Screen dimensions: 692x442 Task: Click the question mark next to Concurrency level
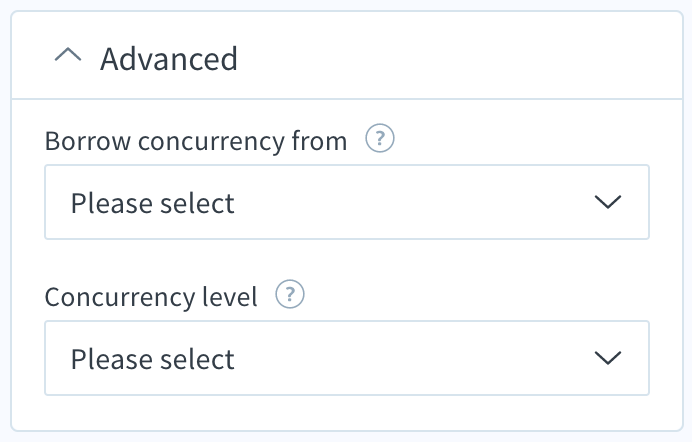point(290,294)
